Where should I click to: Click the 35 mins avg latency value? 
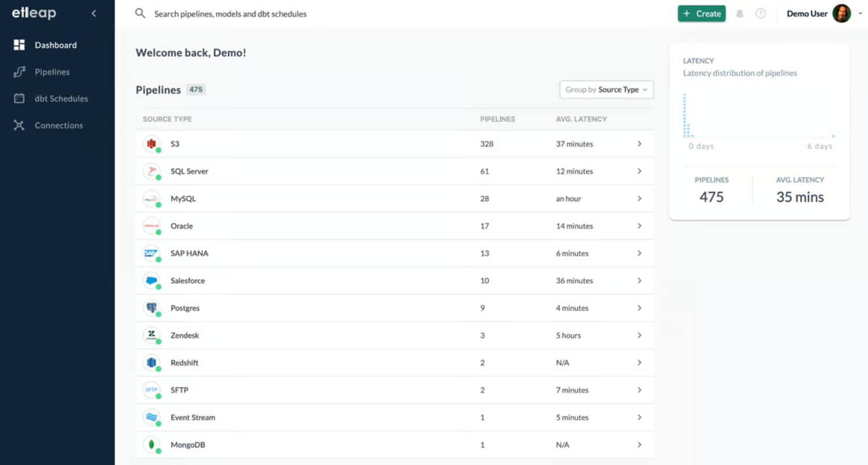point(800,197)
